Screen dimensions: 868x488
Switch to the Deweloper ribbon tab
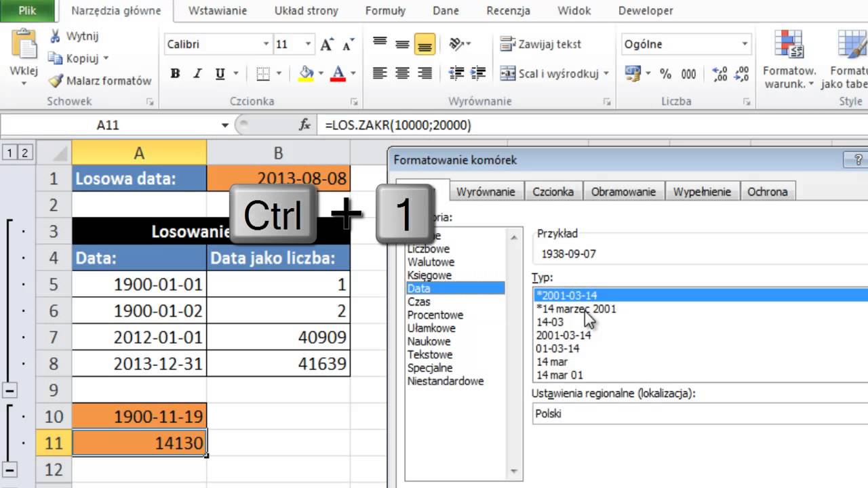(x=646, y=11)
